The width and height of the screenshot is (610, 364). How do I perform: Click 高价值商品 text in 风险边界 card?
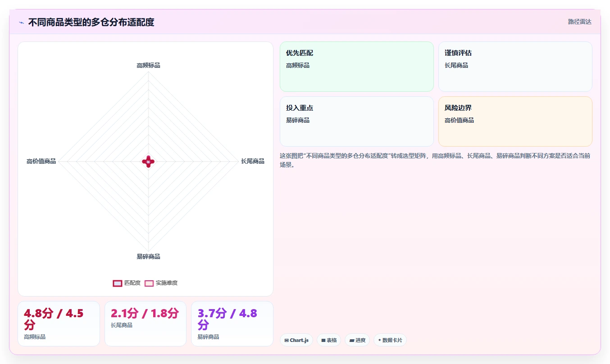pos(459,120)
